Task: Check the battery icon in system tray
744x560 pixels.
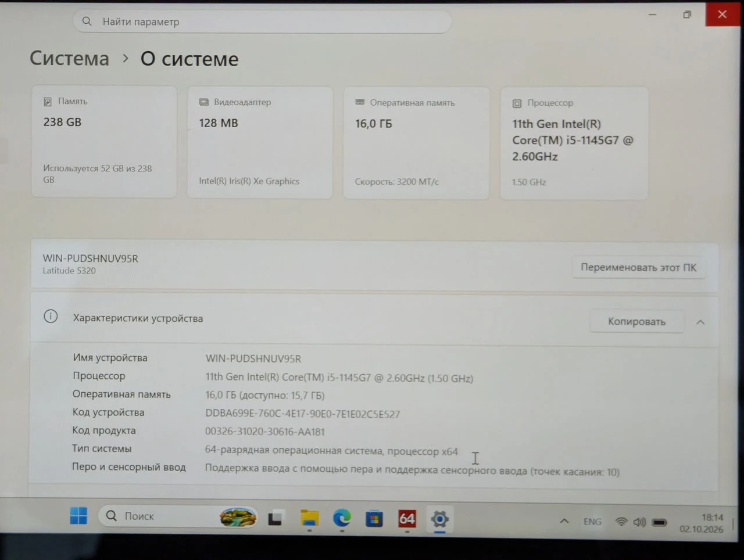Action: coord(659,522)
